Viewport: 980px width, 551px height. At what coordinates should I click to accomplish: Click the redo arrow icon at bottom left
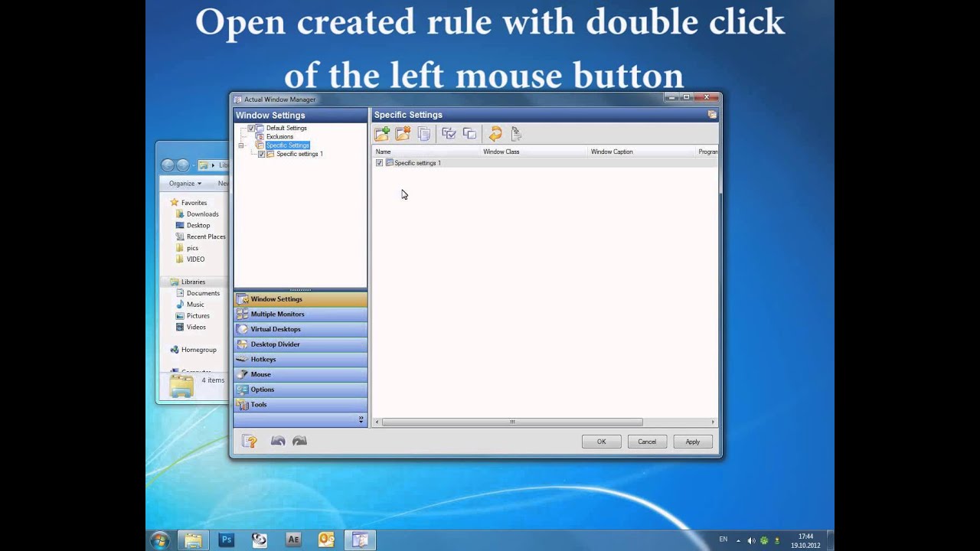coord(299,441)
